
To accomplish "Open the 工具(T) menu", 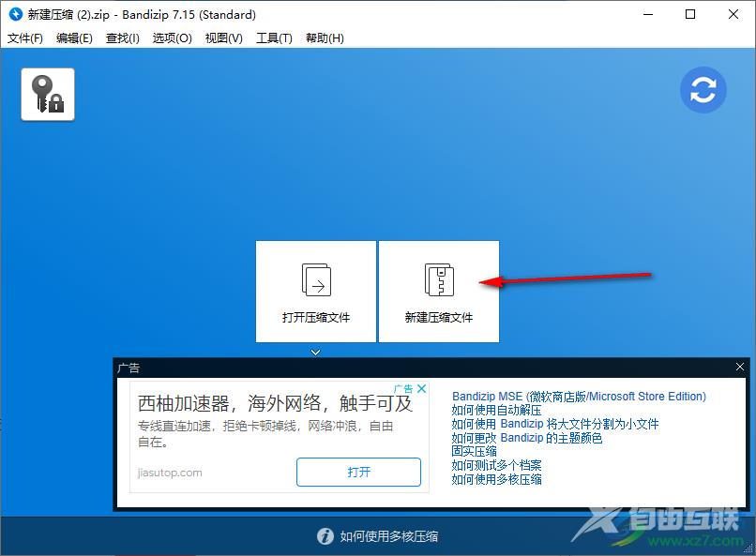I will (274, 38).
